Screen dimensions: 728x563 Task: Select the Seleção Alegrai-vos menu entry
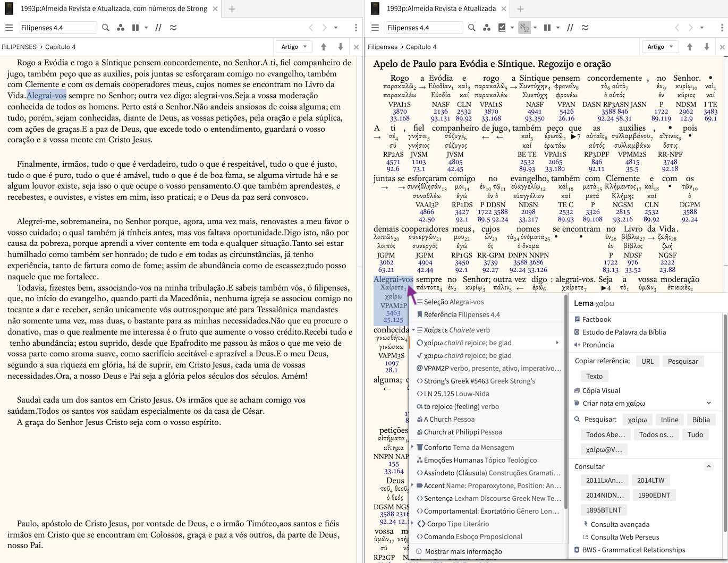(x=486, y=302)
